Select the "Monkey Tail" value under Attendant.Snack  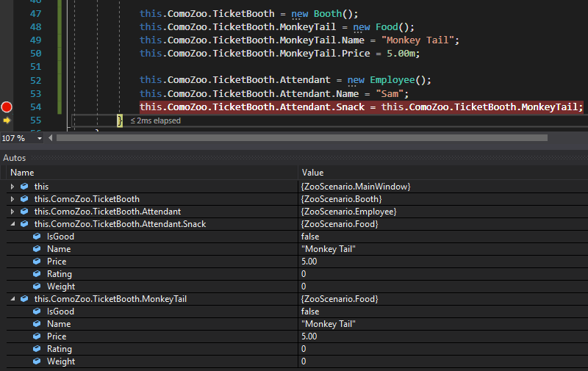329,249
